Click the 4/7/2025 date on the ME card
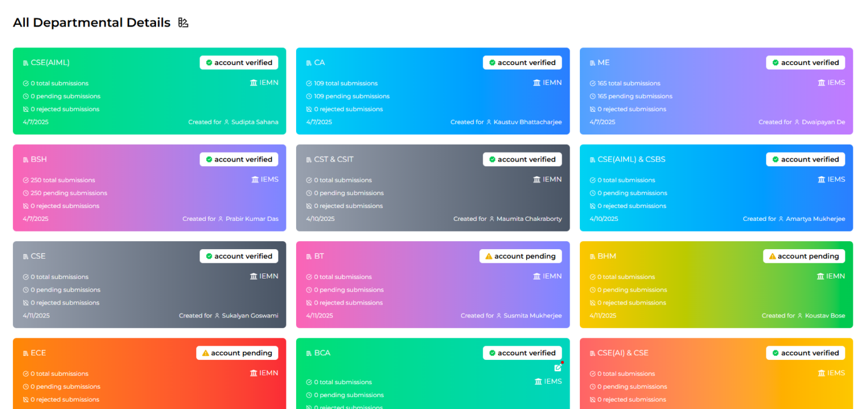Screen dimensions: 868x409 (x=602, y=122)
